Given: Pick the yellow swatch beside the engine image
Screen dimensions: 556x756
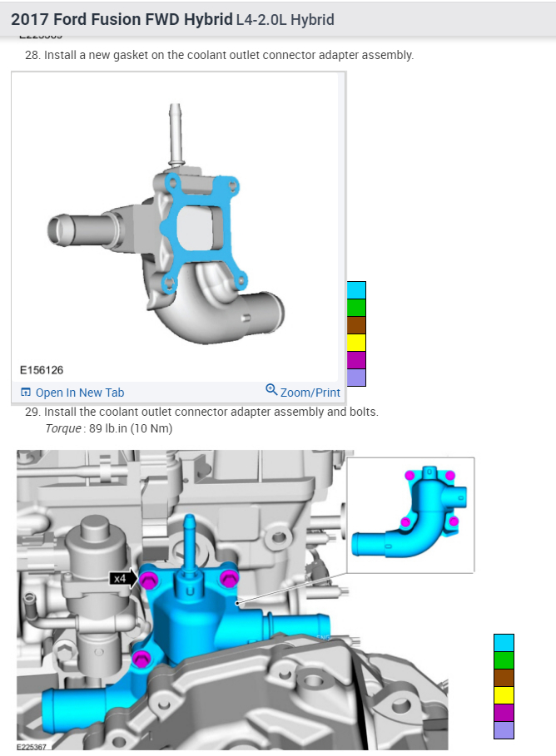Looking at the screenshot, I should pyautogui.click(x=504, y=694).
